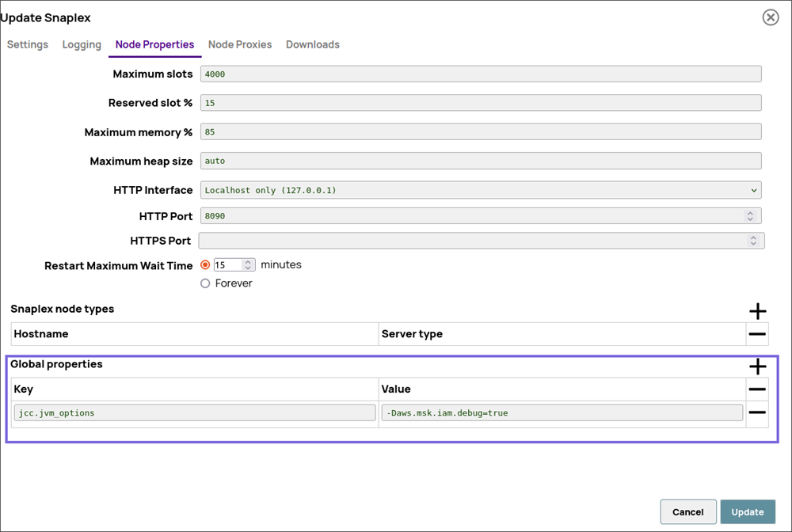Click minus icon in Global properties header
This screenshot has height=532, width=792.
pos(757,389)
